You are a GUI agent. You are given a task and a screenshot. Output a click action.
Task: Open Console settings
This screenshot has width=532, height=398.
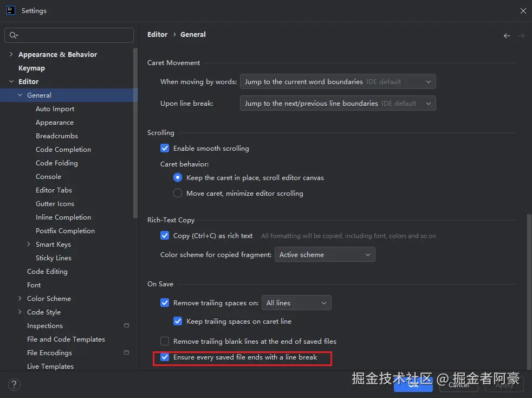coord(49,177)
